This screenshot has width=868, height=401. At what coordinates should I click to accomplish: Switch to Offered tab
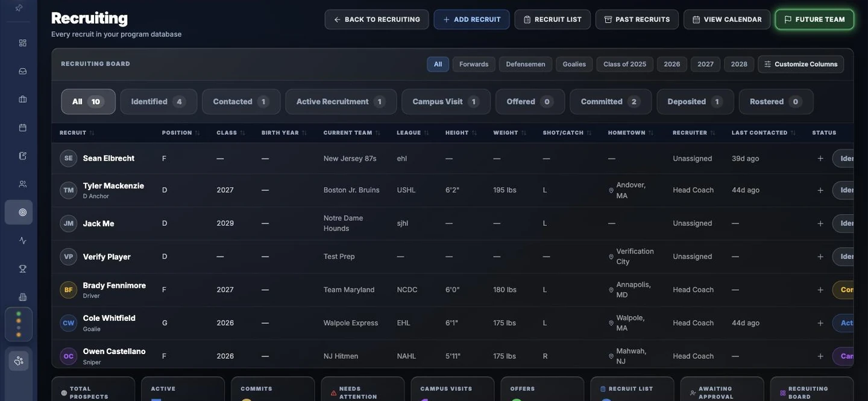(530, 102)
